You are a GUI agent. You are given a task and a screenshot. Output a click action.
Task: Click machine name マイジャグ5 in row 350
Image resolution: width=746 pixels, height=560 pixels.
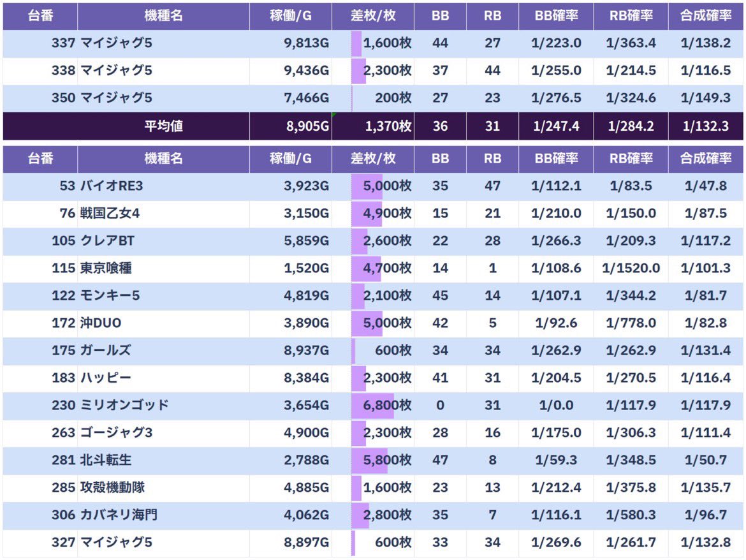coord(116,98)
